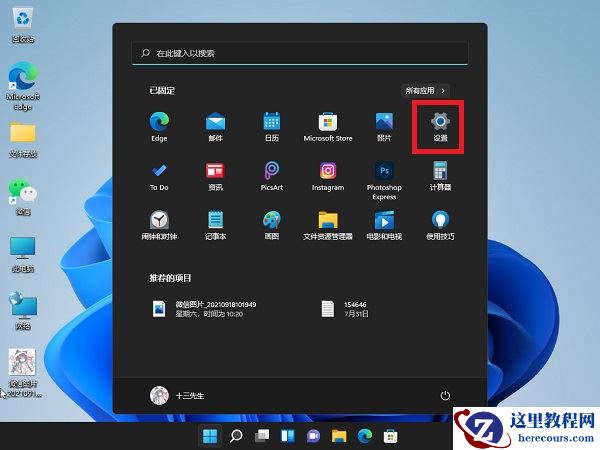Launch Notepad (记事本)
This screenshot has height=450, width=600.
pyautogui.click(x=215, y=225)
